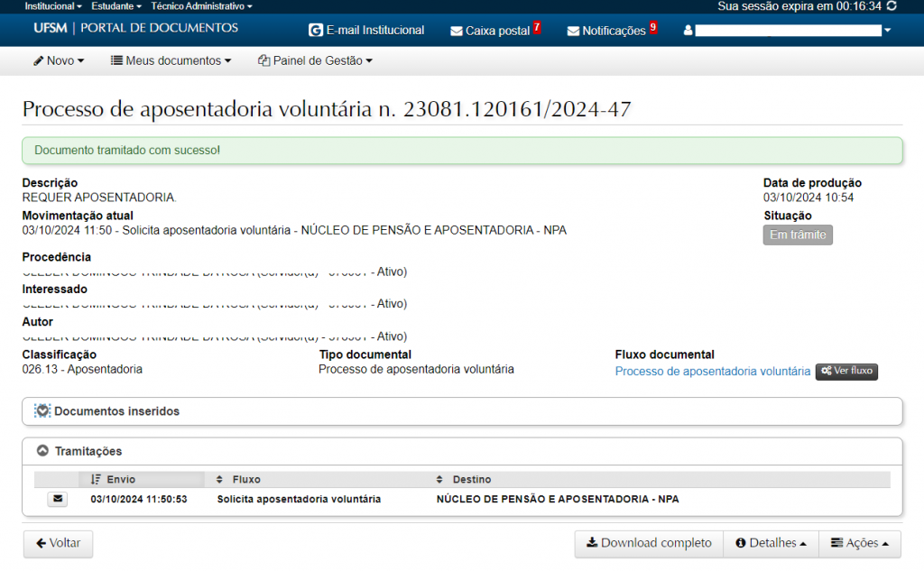The image size is (924, 571).
Task: Click the user profile icon
Action: click(x=688, y=31)
